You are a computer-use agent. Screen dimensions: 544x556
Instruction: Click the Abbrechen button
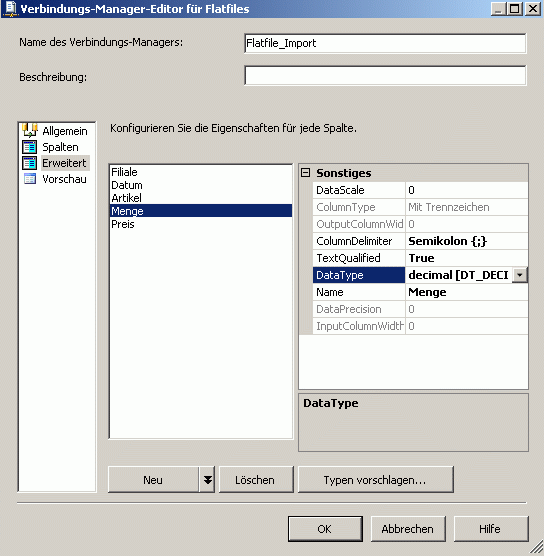pos(408,529)
